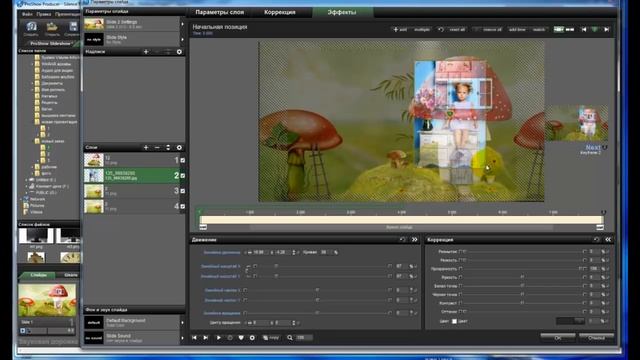Remove layer with minus icon in Слои
The image size is (640, 360).
(x=157, y=147)
